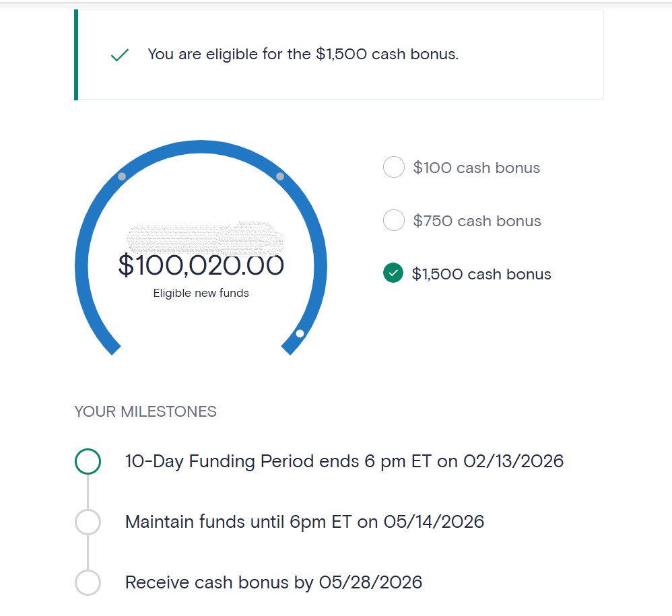Viewport: 672px width, 616px height.
Task: Click the circle beside Maintain funds milestone
Action: tap(88, 522)
